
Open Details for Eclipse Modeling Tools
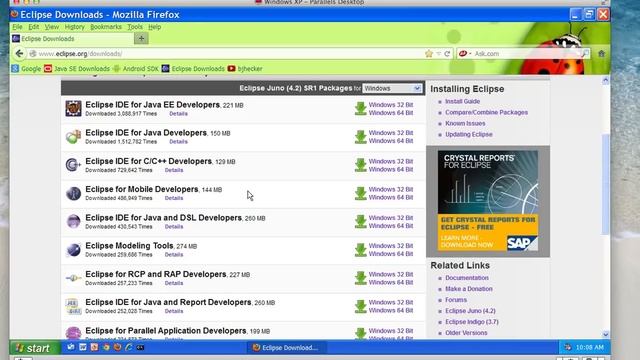coord(174,254)
